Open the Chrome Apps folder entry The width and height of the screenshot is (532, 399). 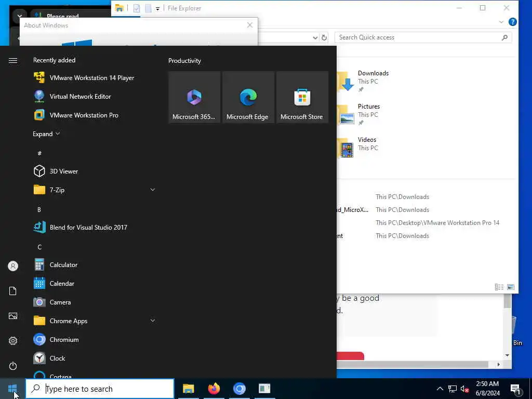[68, 321]
